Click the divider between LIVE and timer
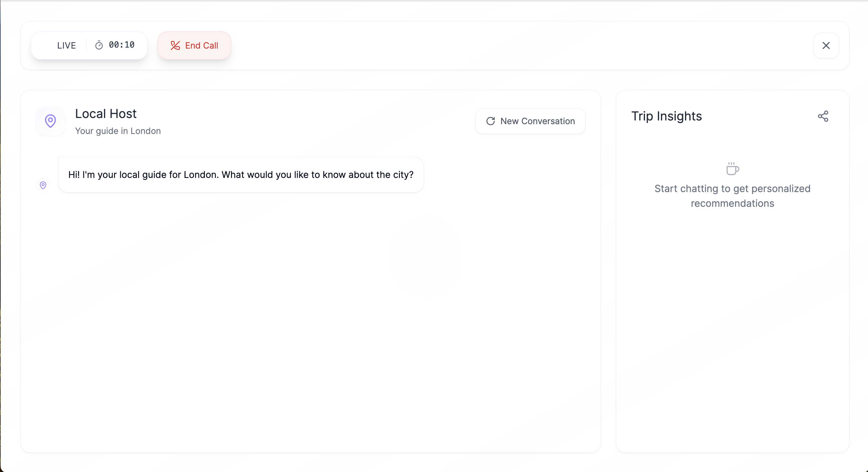 (x=87, y=45)
